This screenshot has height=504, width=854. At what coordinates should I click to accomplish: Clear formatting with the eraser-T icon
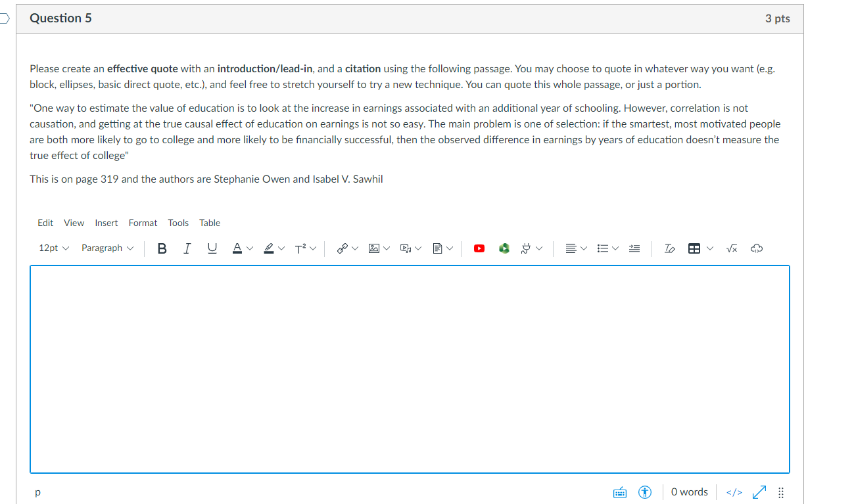669,248
